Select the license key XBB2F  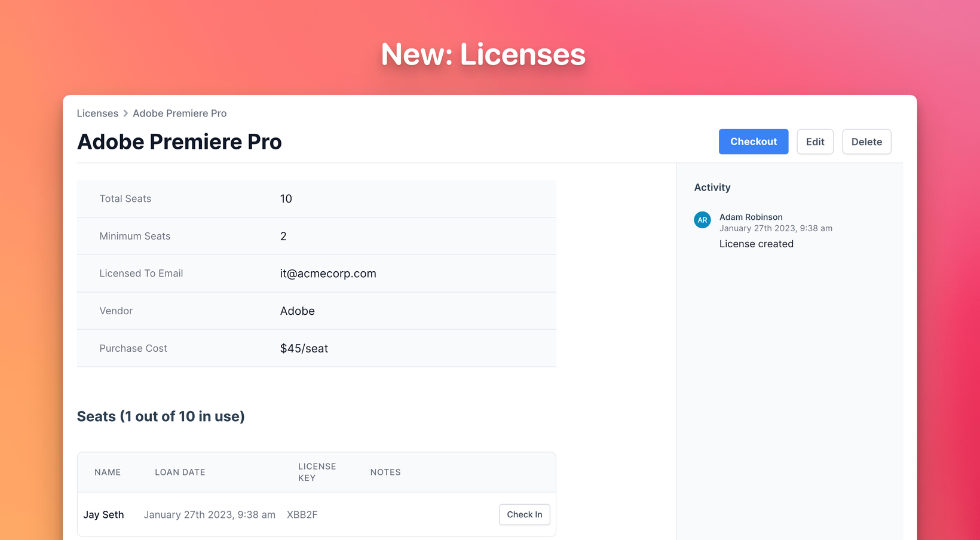coord(302,514)
